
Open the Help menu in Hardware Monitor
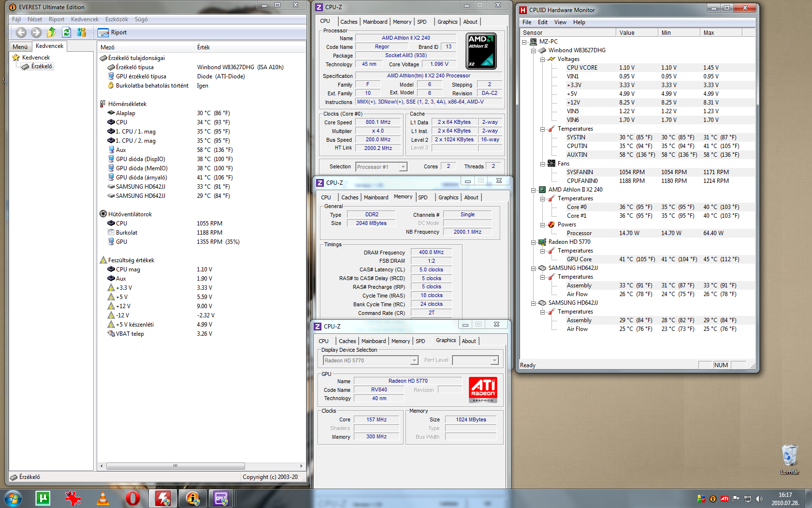[x=579, y=22]
